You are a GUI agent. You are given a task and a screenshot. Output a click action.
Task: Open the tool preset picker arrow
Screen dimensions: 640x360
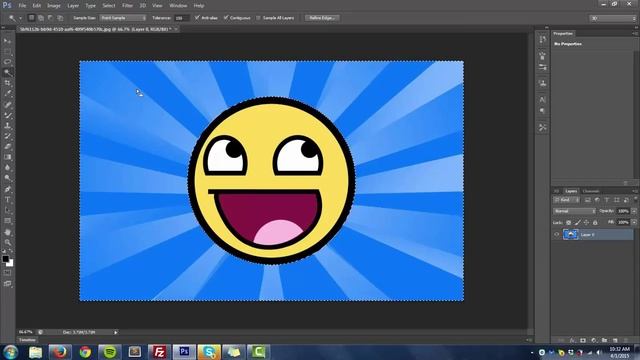(20, 18)
